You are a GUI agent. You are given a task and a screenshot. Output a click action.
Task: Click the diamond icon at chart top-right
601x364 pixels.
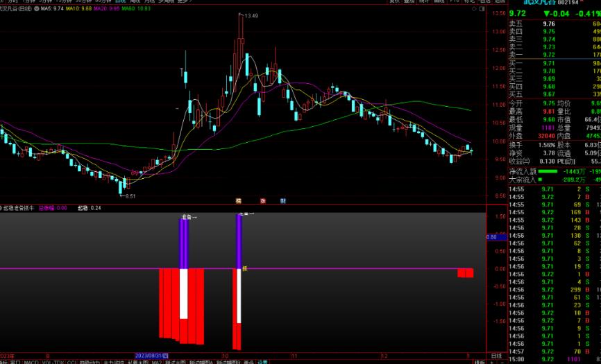[x=474, y=8]
